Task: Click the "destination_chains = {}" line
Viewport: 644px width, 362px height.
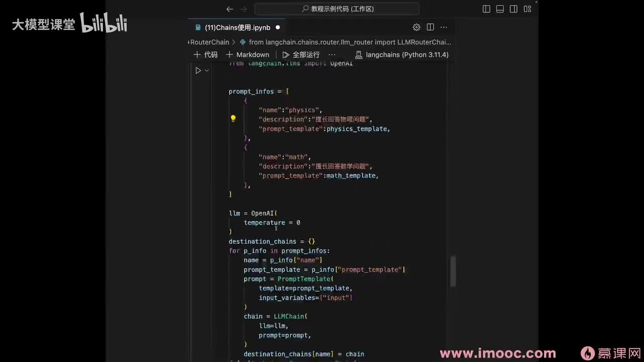Action: [272, 241]
